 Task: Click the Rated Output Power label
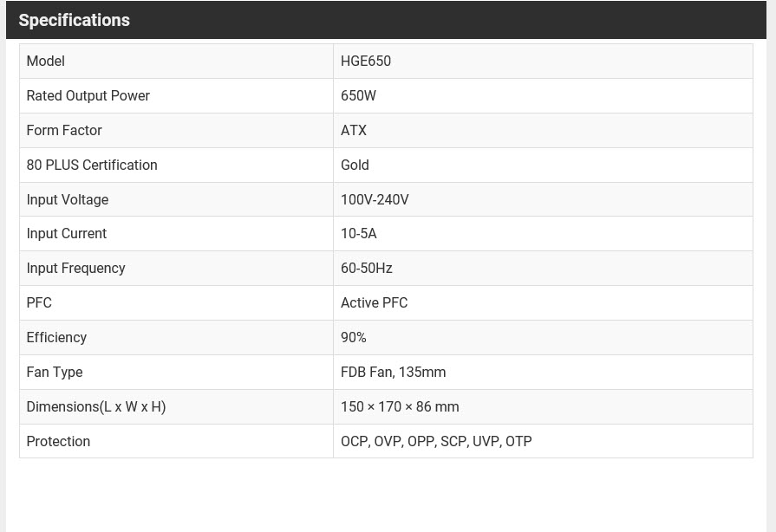pos(88,96)
